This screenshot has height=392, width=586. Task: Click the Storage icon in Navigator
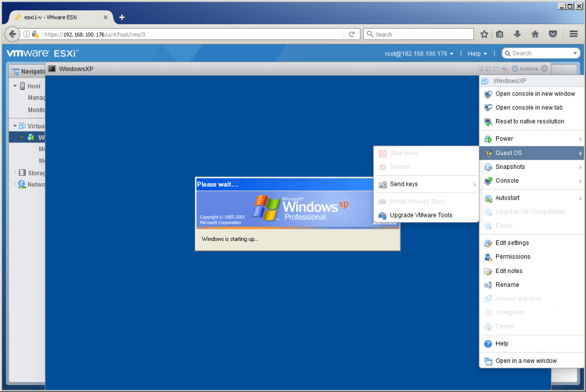22,173
